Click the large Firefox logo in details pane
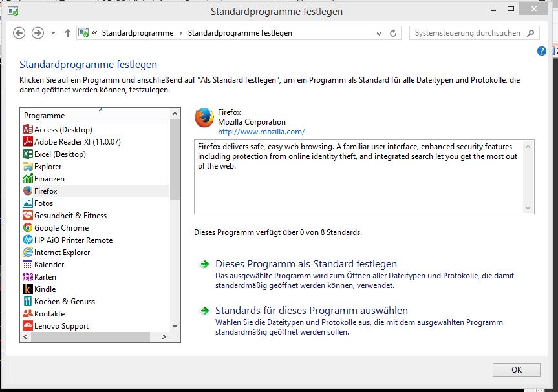Image resolution: width=558 pixels, height=392 pixels. [x=204, y=118]
